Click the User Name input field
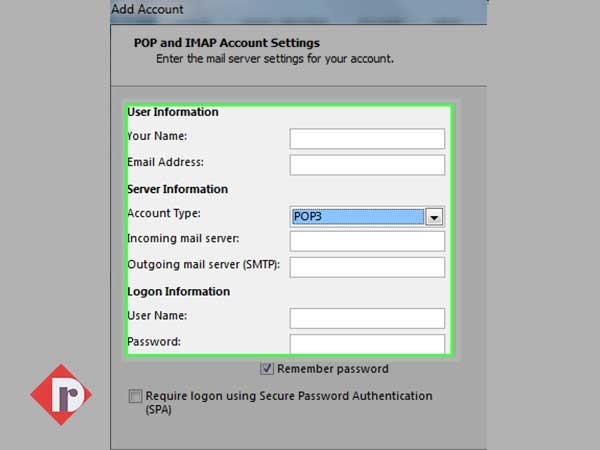 click(x=367, y=318)
